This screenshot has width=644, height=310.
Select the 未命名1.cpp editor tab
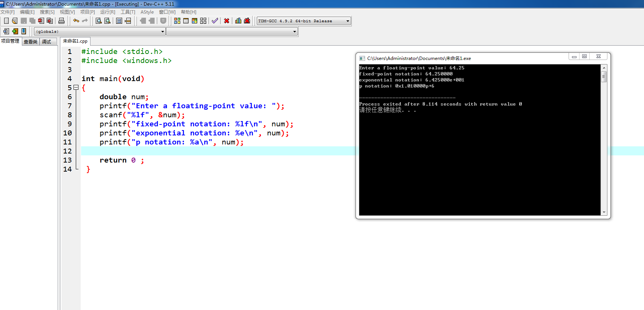75,41
